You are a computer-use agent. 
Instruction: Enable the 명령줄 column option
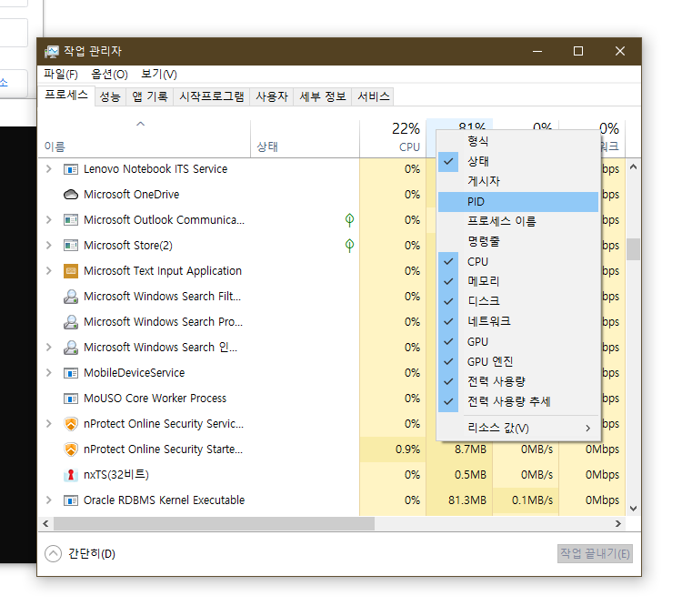(518, 241)
